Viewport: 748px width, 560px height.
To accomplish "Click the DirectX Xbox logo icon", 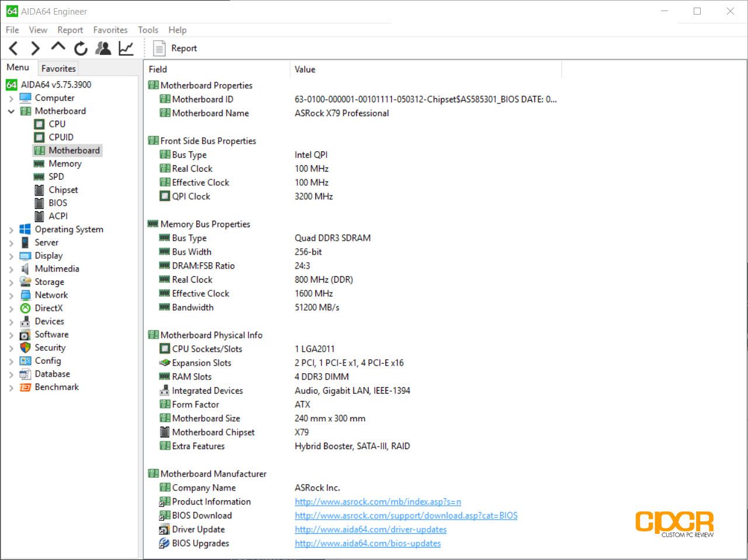I will [25, 308].
